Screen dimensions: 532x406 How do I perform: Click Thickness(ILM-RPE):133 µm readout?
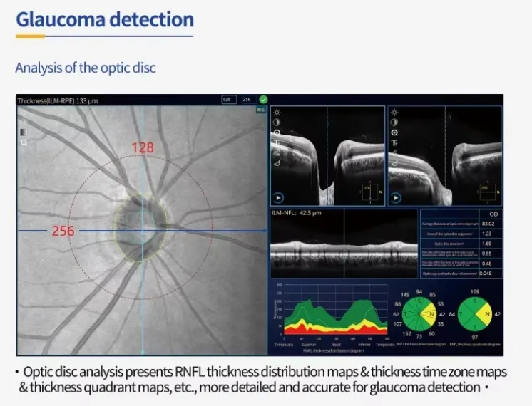tap(58, 100)
